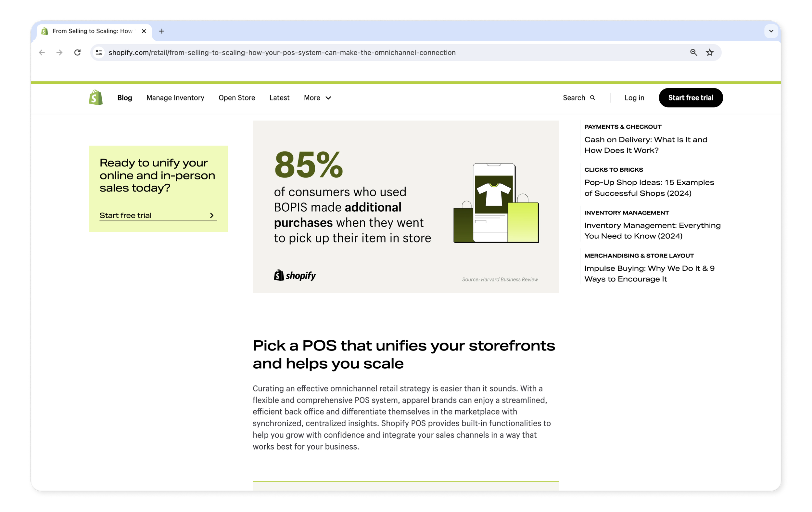
Task: Click the search magnifier icon in site header
Action: [592, 98]
